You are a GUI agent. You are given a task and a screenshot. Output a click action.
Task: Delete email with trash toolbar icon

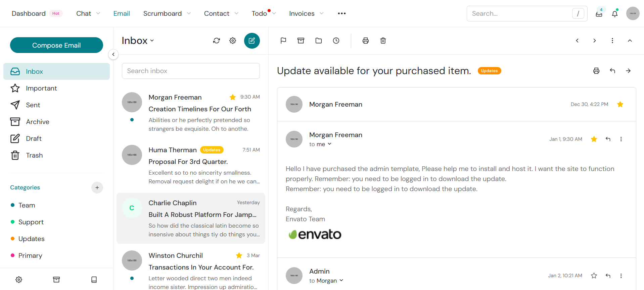point(383,41)
